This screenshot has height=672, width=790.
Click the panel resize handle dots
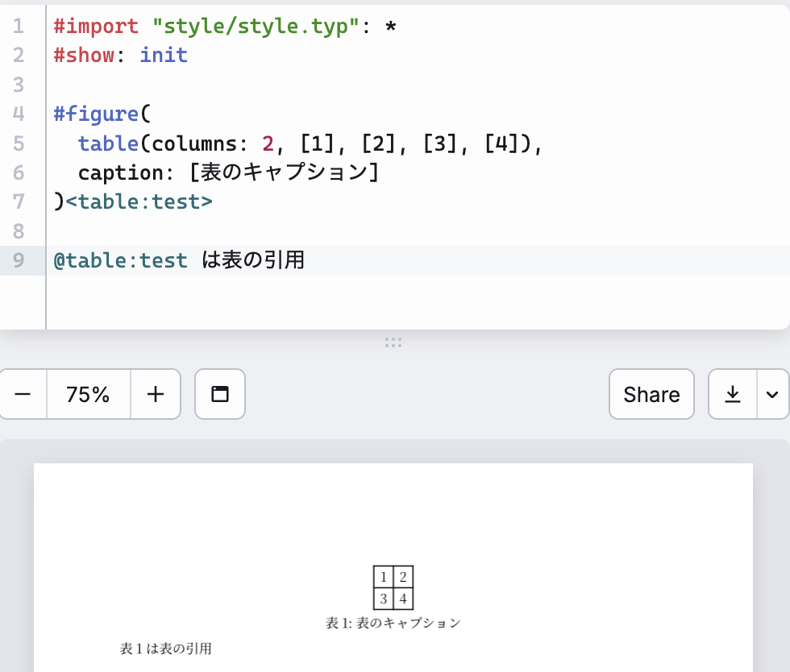(x=393, y=342)
